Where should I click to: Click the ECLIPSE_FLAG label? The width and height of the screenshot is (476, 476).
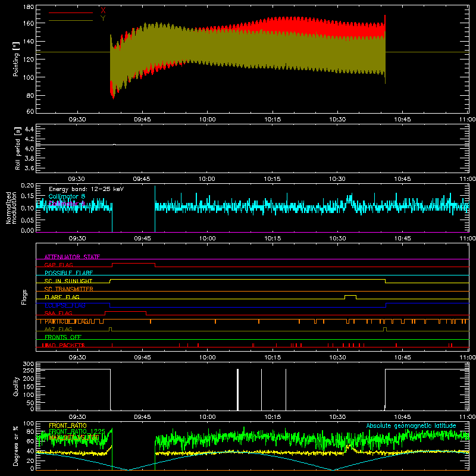[x=65, y=305]
